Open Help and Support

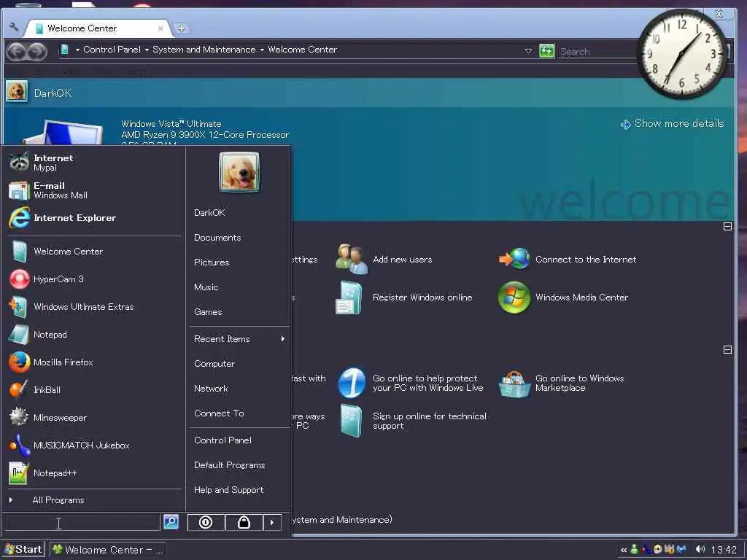(x=228, y=490)
